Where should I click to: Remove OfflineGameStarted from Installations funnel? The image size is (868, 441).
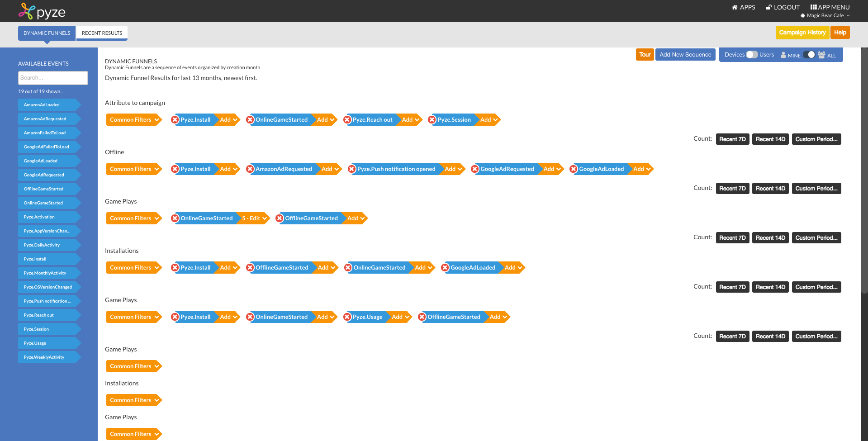(250, 268)
